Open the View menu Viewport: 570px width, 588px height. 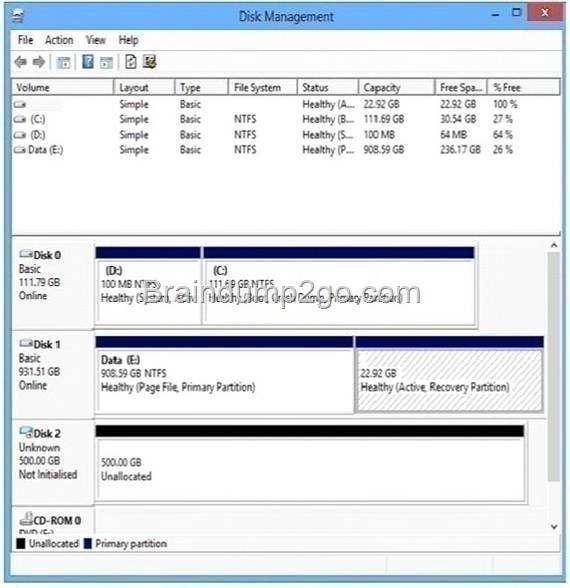[96, 40]
